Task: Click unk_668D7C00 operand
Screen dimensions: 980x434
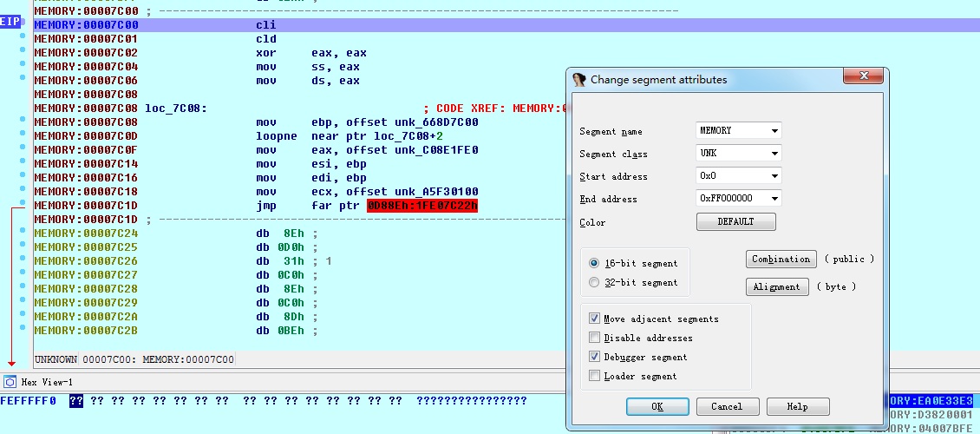Action: pyautogui.click(x=436, y=122)
